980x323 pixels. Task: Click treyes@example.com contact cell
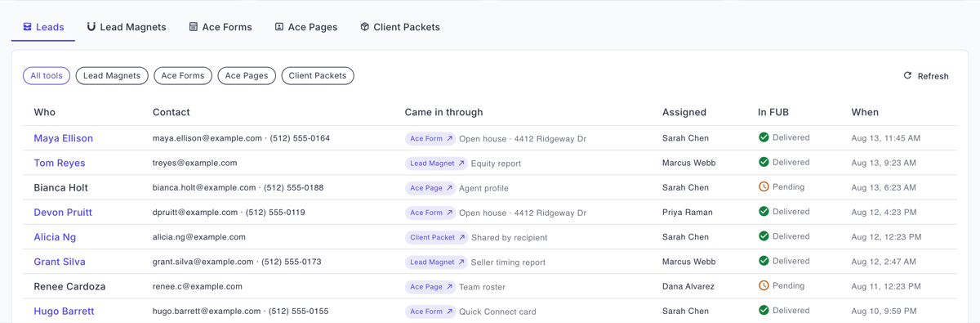[194, 163]
